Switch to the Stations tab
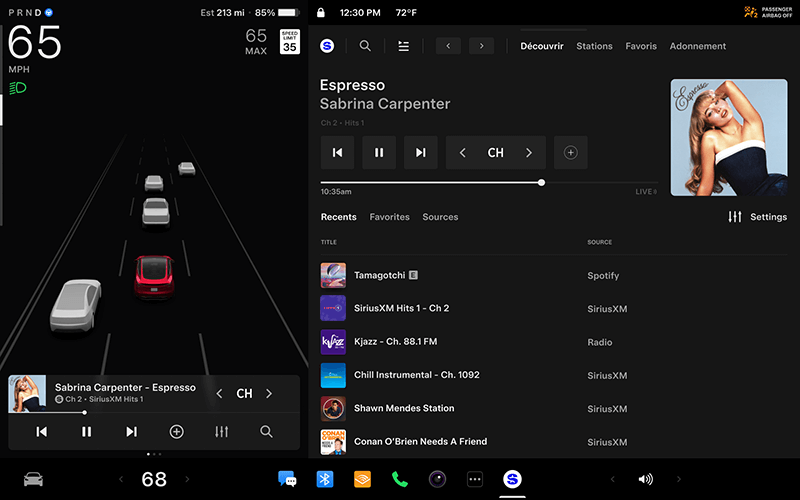Viewport: 800px width, 500px height. pyautogui.click(x=594, y=46)
